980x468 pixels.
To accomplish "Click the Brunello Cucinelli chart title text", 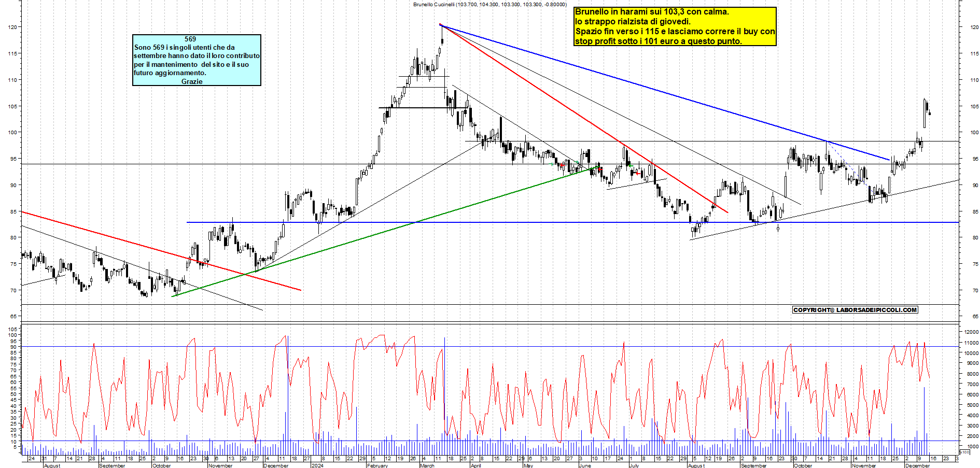I will click(489, 4).
